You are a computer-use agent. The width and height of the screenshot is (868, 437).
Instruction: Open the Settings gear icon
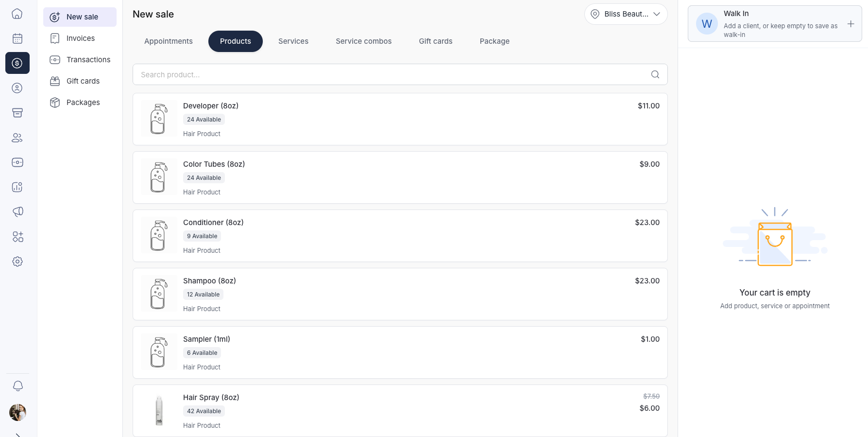click(x=17, y=261)
